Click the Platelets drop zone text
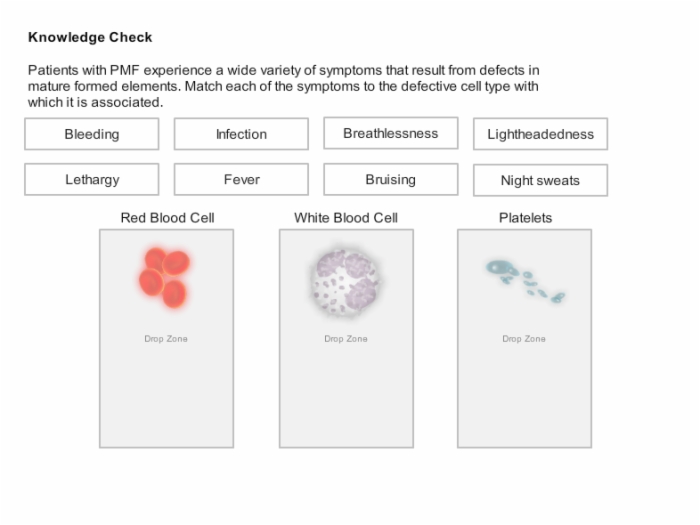This screenshot has width=700, height=525. [x=524, y=339]
